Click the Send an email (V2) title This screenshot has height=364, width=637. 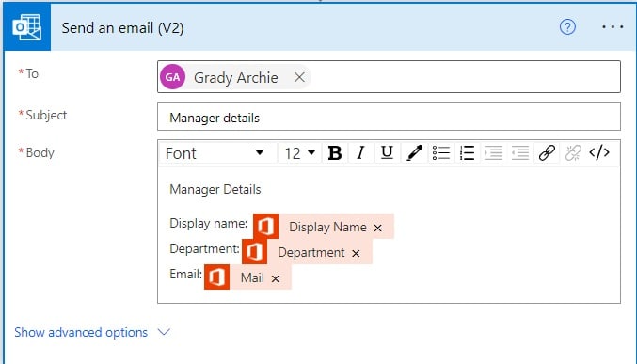122,28
